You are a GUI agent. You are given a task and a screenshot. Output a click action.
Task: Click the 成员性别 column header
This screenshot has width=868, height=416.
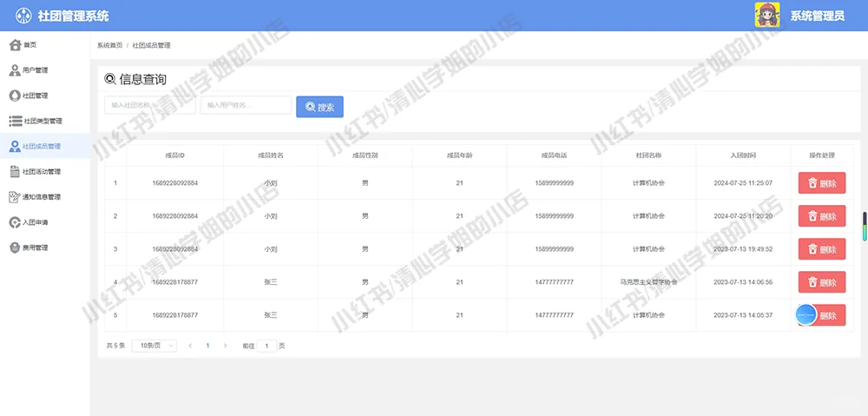[x=365, y=155]
